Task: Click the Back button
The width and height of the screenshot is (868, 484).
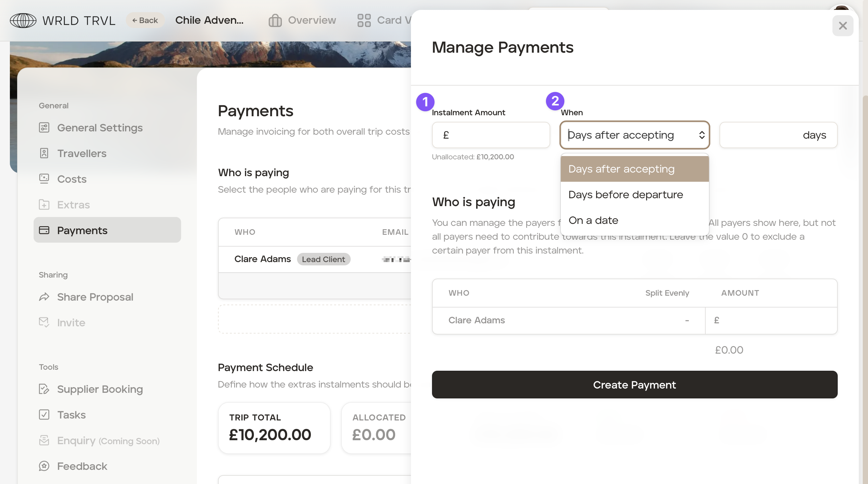Action: (145, 20)
